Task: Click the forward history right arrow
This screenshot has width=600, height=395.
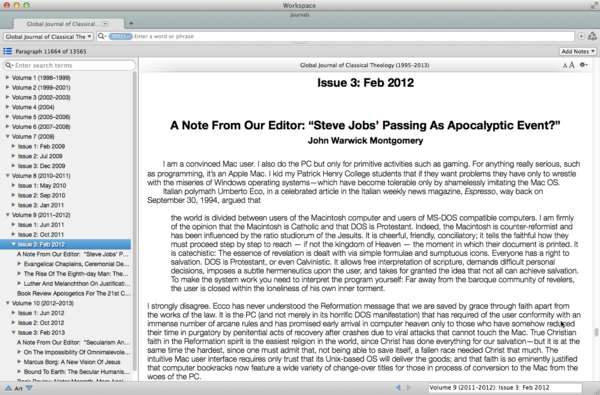Action: click(409, 387)
